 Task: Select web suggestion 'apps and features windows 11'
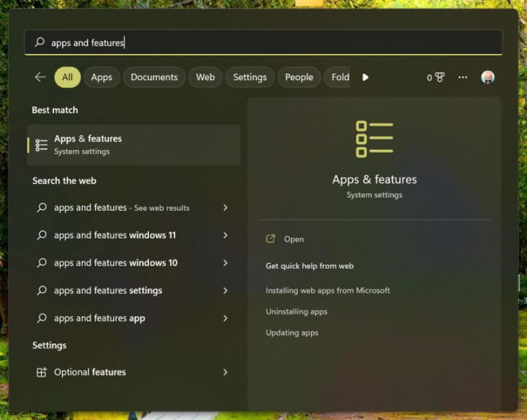click(134, 235)
